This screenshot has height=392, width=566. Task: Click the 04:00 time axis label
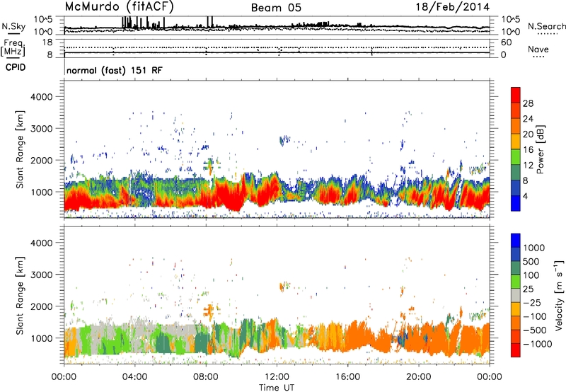pyautogui.click(x=134, y=377)
